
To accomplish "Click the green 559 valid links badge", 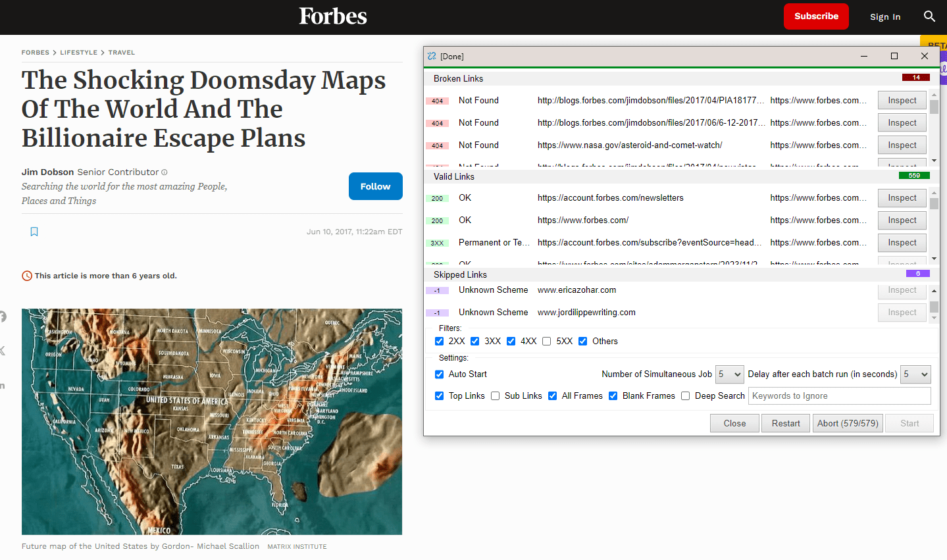I will tap(914, 176).
